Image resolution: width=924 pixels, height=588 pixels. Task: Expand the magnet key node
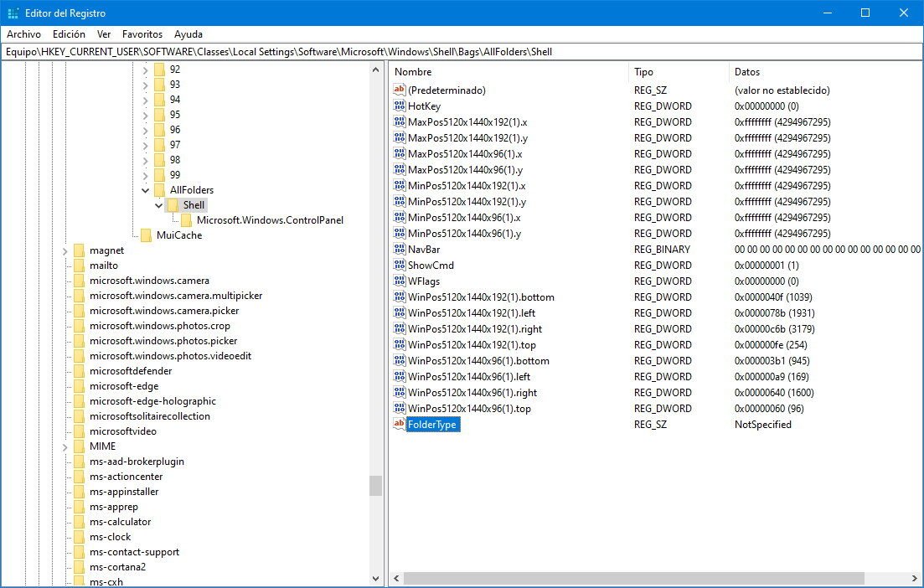click(65, 251)
